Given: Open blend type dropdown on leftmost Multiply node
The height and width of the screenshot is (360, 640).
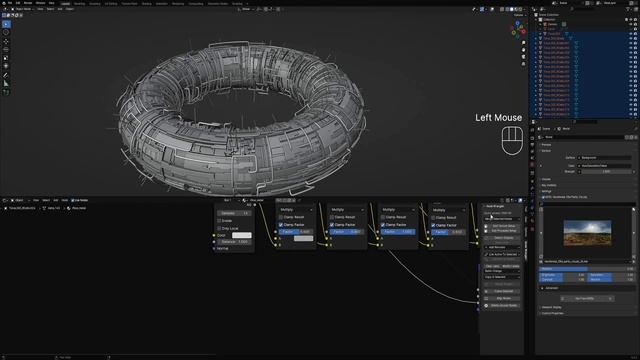Looking at the screenshot, I should (x=296, y=209).
